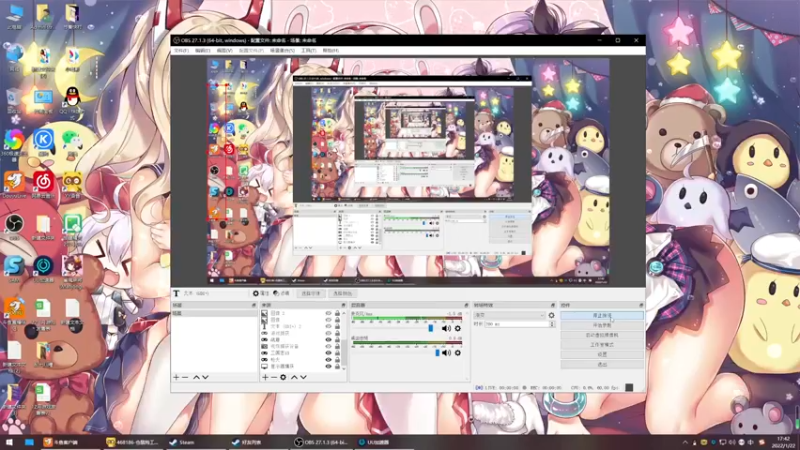Move selected source down in Sources dock

[x=304, y=377]
